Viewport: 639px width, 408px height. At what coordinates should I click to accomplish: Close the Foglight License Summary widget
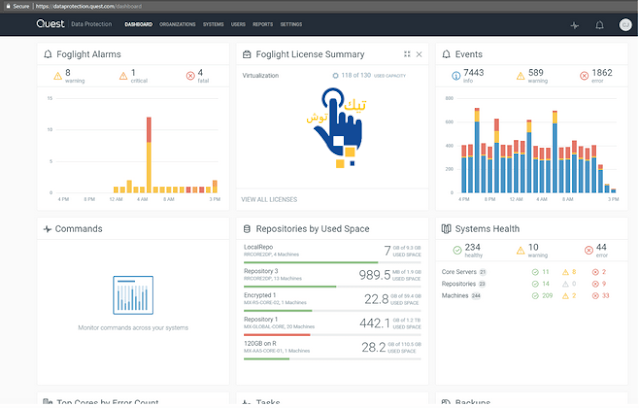click(x=419, y=54)
